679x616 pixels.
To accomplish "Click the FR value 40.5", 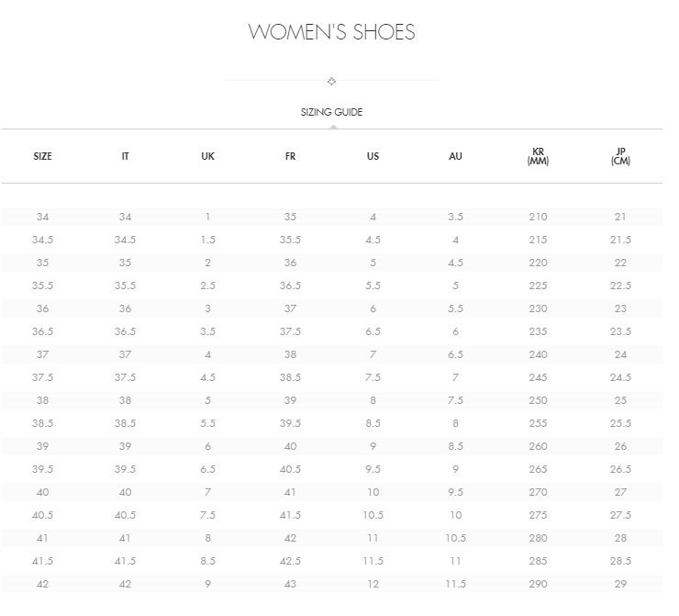I will pos(290,469).
